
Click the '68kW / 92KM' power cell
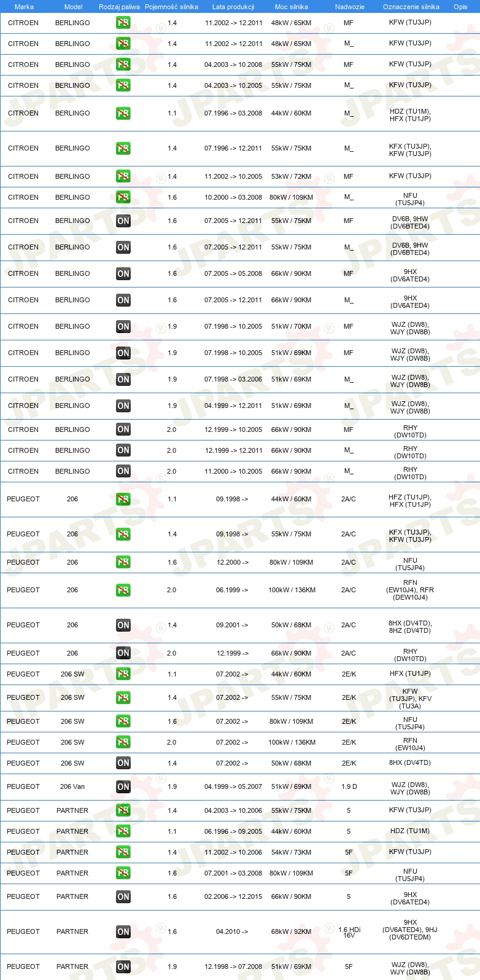291,931
